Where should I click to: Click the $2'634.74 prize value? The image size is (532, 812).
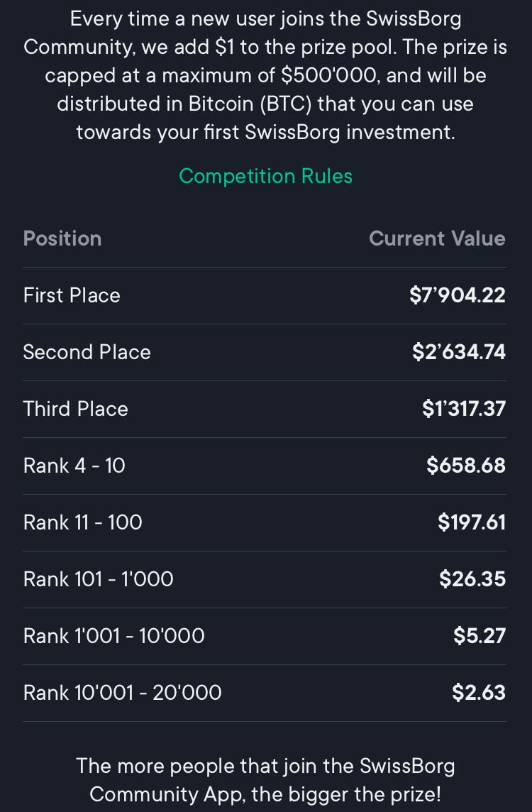(x=458, y=353)
